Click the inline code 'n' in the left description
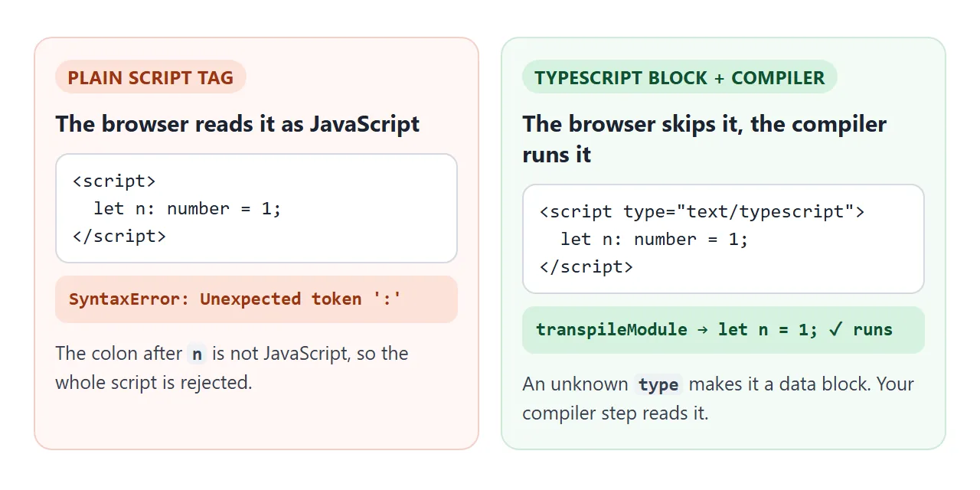980x490 pixels. point(198,354)
